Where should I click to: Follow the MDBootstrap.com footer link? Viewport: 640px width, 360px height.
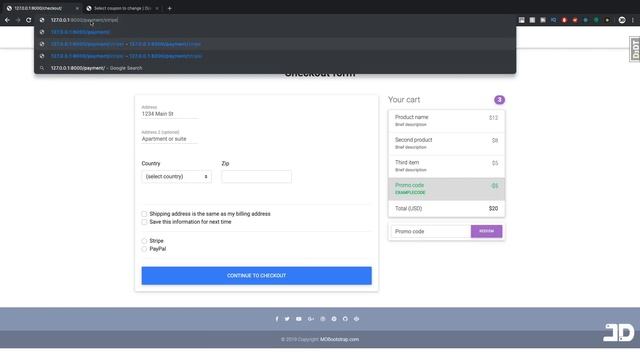coord(339,339)
